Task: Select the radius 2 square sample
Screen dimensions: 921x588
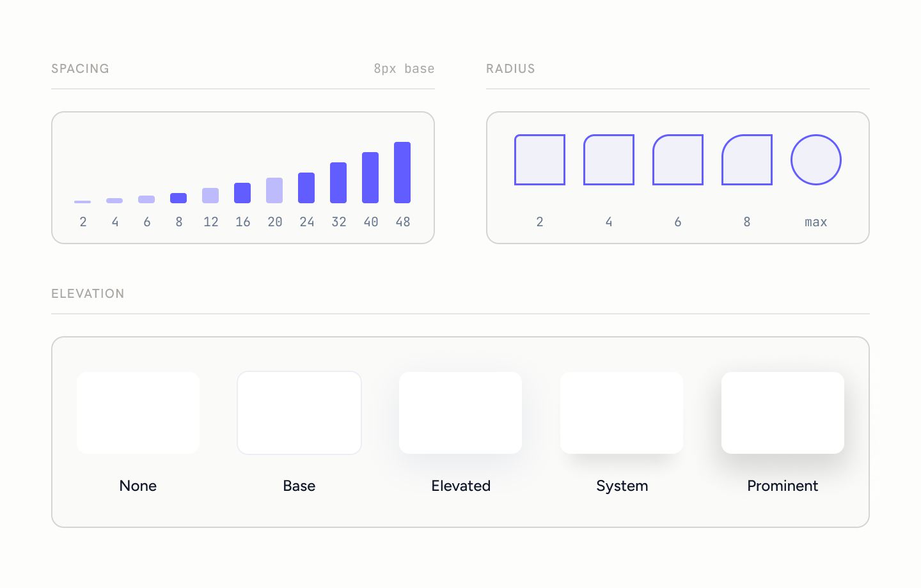Action: coord(540,160)
